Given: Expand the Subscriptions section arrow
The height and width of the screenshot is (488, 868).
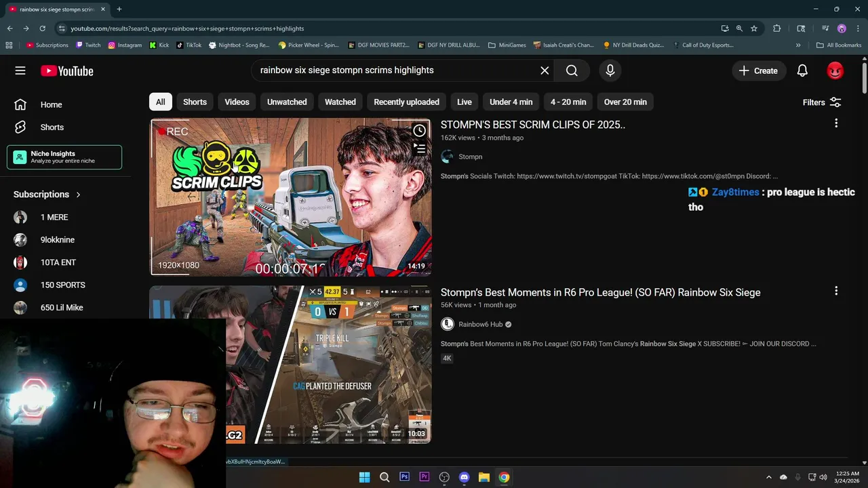Looking at the screenshot, I should 78,195.
